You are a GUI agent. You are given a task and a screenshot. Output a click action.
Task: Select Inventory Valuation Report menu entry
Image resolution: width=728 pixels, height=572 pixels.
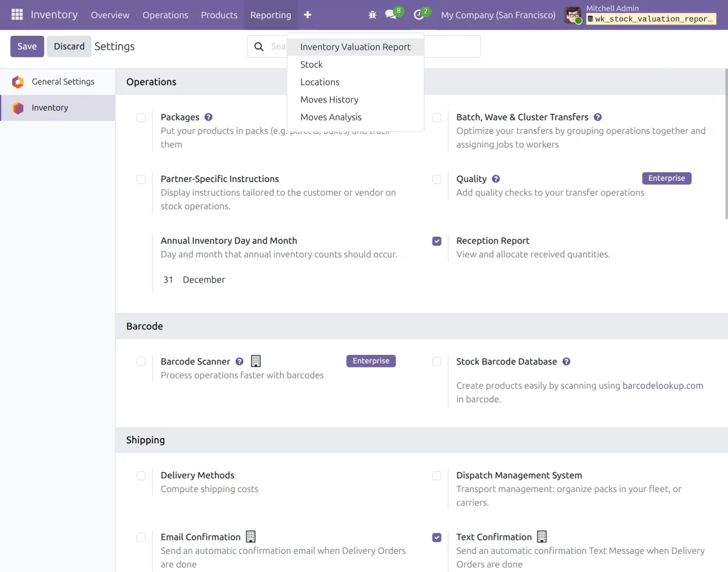pyautogui.click(x=355, y=47)
